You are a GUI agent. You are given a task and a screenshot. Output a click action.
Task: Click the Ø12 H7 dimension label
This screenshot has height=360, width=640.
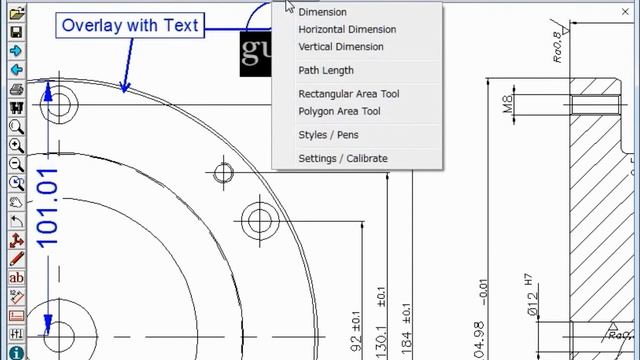(x=531, y=295)
